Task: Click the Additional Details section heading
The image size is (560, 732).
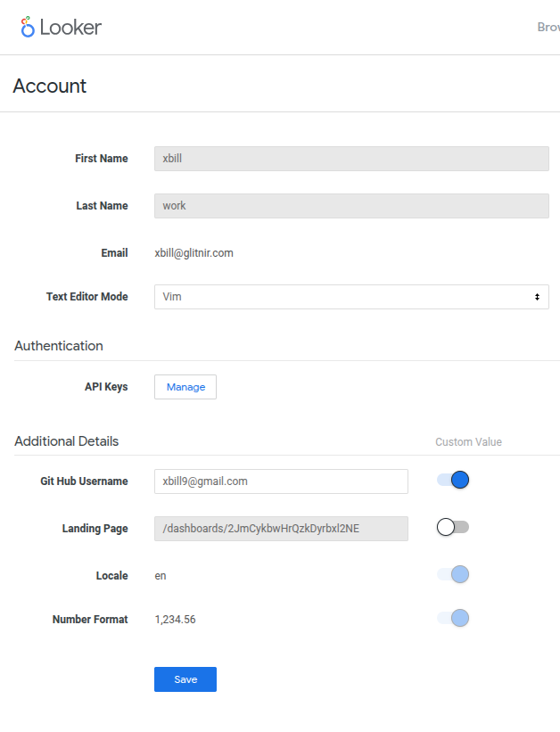Action: [x=66, y=441]
